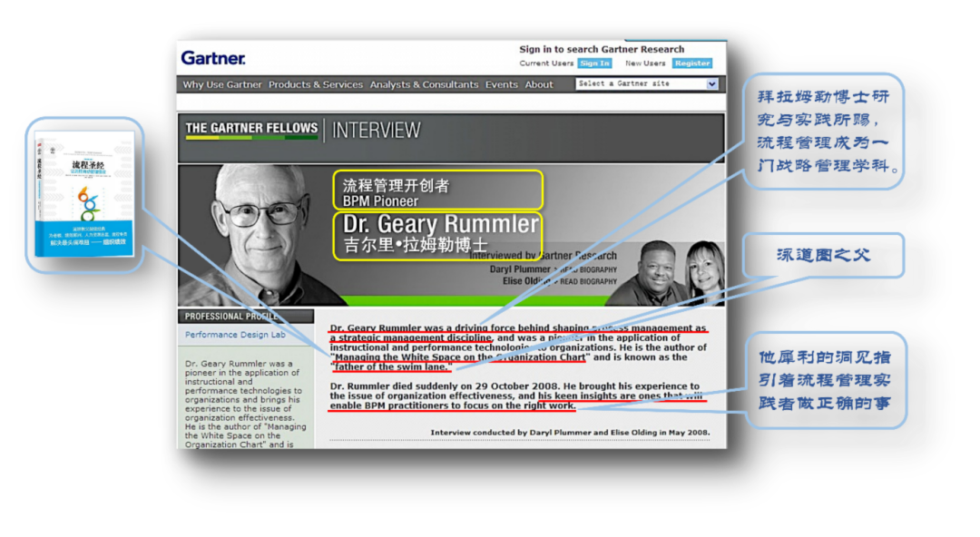The height and width of the screenshot is (537, 980).
Task: Click the Register button
Action: tap(691, 63)
